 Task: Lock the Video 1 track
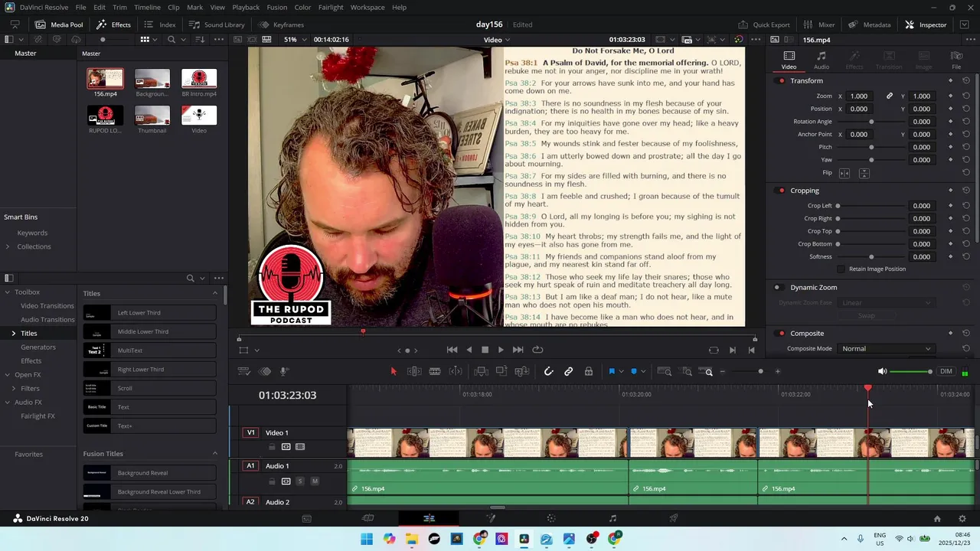pyautogui.click(x=272, y=447)
